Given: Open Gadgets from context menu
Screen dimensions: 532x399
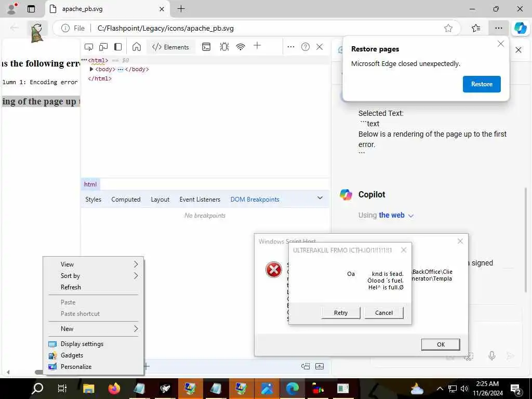Looking at the screenshot, I should (x=94, y=355).
